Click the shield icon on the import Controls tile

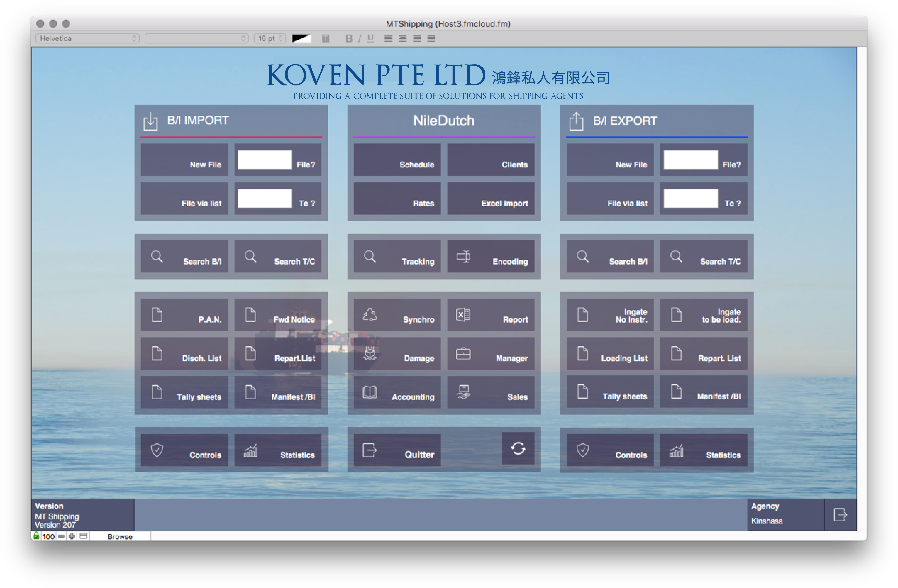[x=157, y=450]
